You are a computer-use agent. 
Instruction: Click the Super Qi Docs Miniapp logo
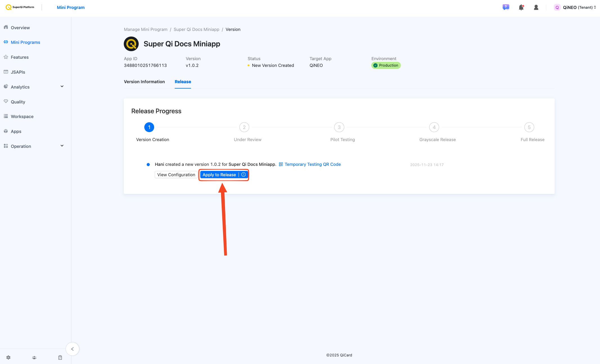[x=131, y=44]
